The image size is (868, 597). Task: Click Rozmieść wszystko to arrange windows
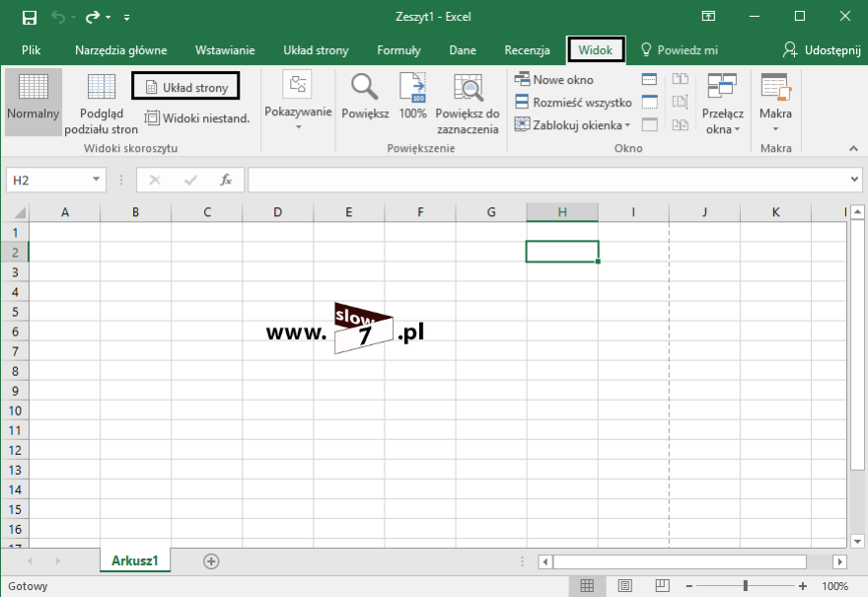573,103
